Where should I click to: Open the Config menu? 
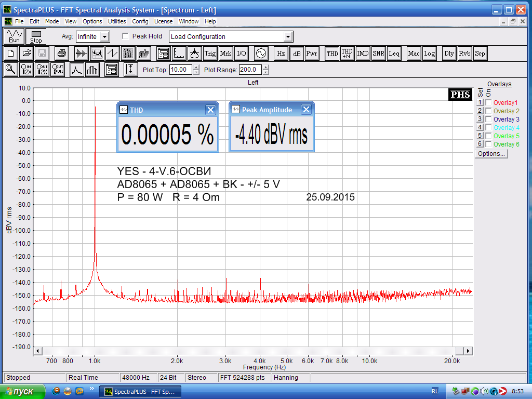(x=140, y=21)
